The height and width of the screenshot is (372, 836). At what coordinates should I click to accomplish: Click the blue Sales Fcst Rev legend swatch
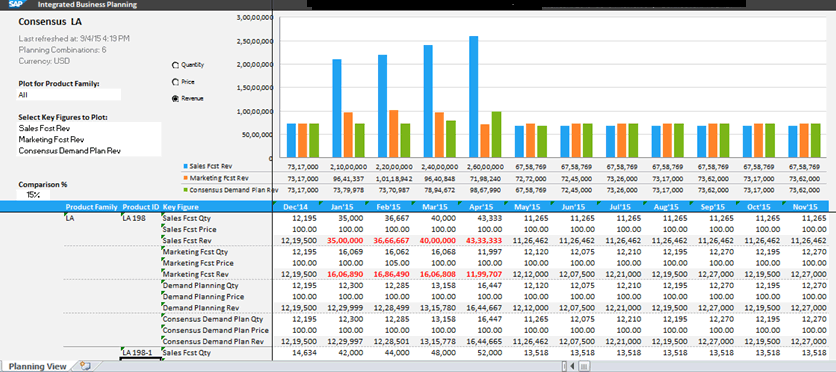point(185,166)
